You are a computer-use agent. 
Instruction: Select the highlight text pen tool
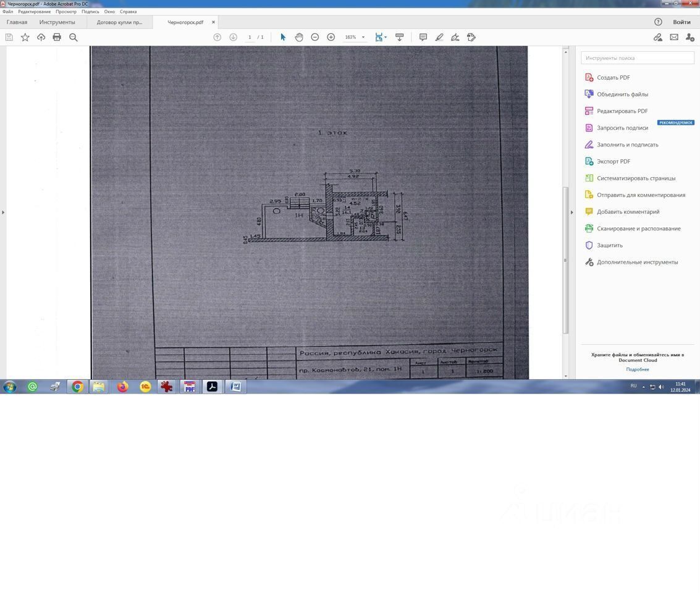click(439, 38)
